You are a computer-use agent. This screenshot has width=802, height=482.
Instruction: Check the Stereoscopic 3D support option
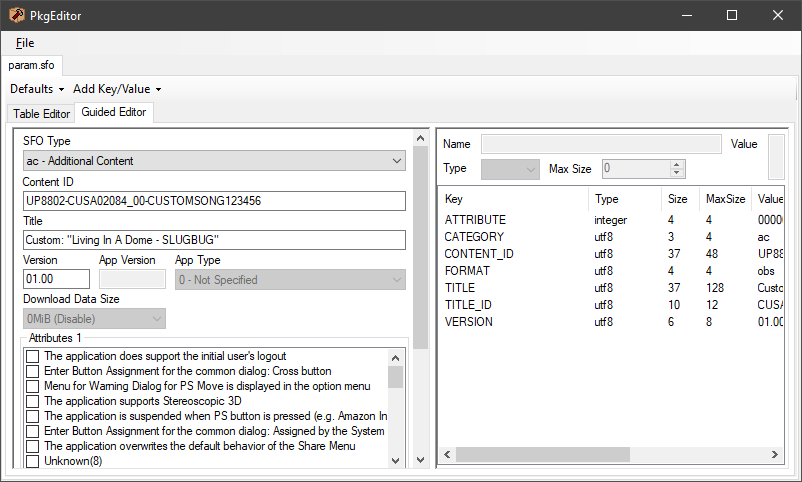pyautogui.click(x=32, y=401)
